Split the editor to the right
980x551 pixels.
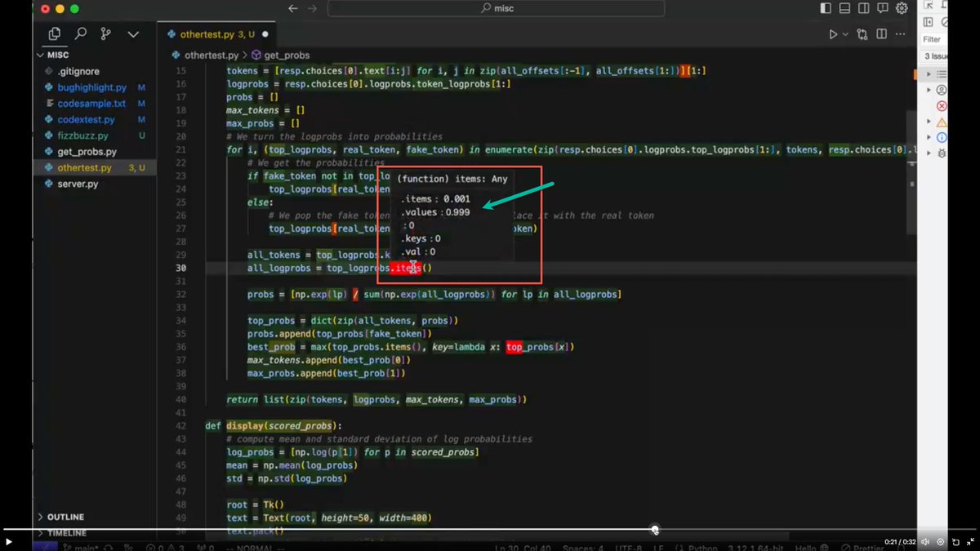click(881, 34)
